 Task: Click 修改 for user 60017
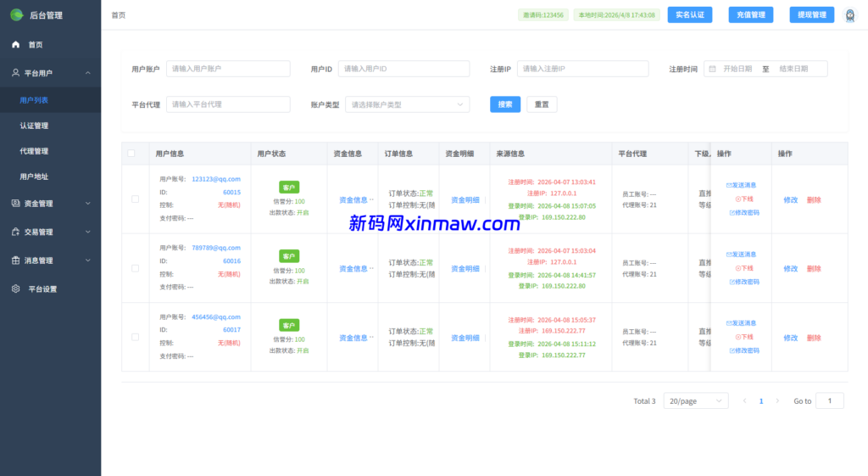tap(791, 338)
